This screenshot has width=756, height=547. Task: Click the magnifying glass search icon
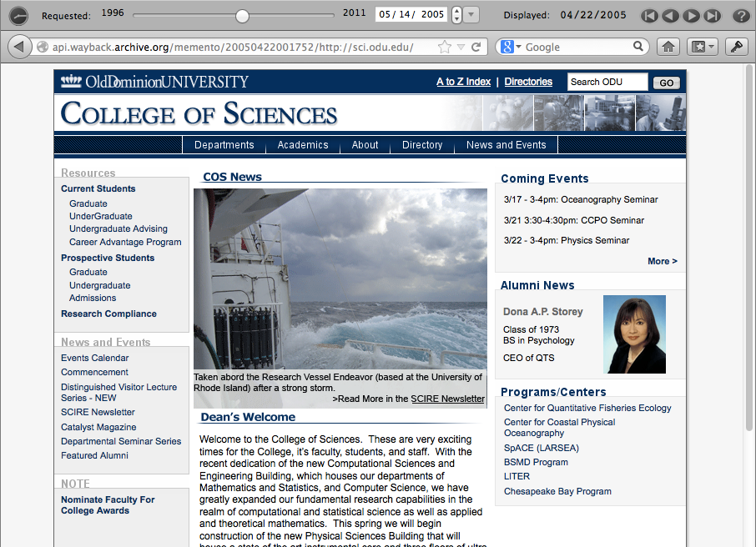click(638, 46)
